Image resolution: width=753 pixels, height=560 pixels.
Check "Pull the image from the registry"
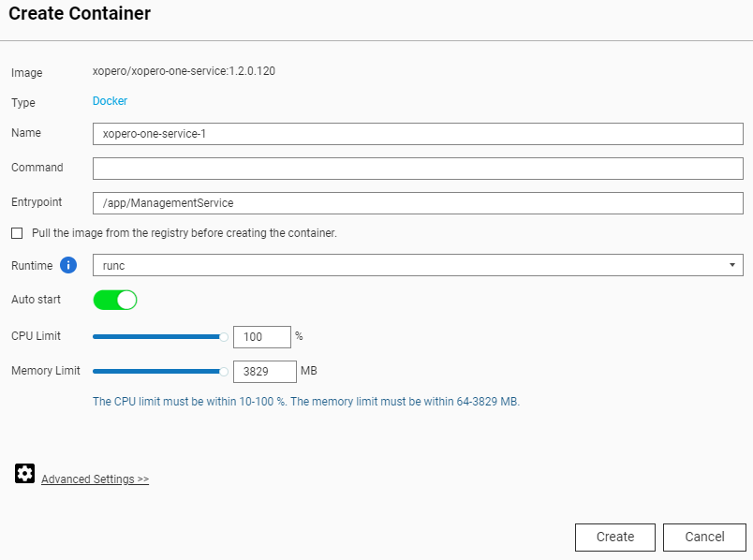(16, 232)
